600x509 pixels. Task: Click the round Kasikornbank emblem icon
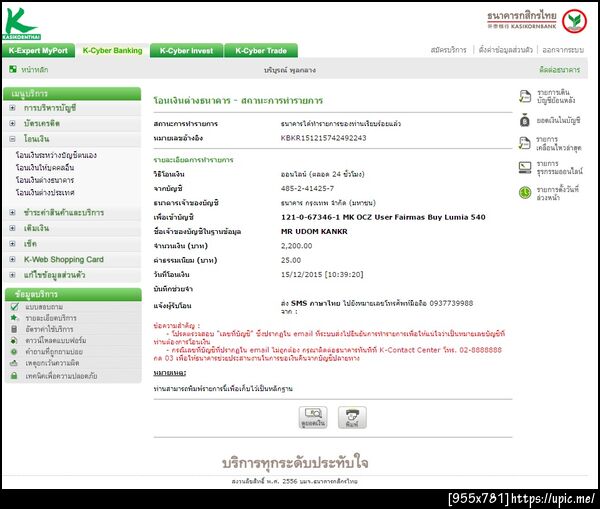coord(574,21)
